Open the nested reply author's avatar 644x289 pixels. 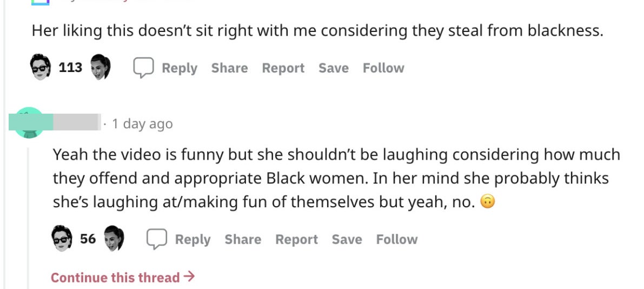coord(29,123)
